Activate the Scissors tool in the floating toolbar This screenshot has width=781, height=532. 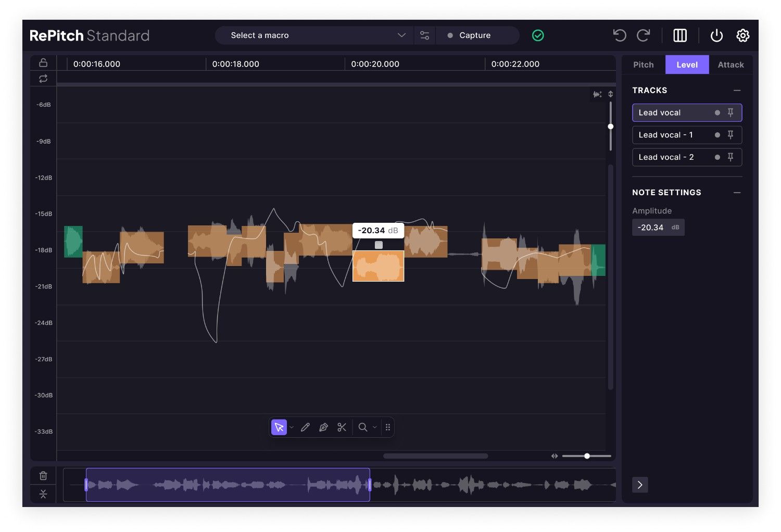[x=342, y=427]
